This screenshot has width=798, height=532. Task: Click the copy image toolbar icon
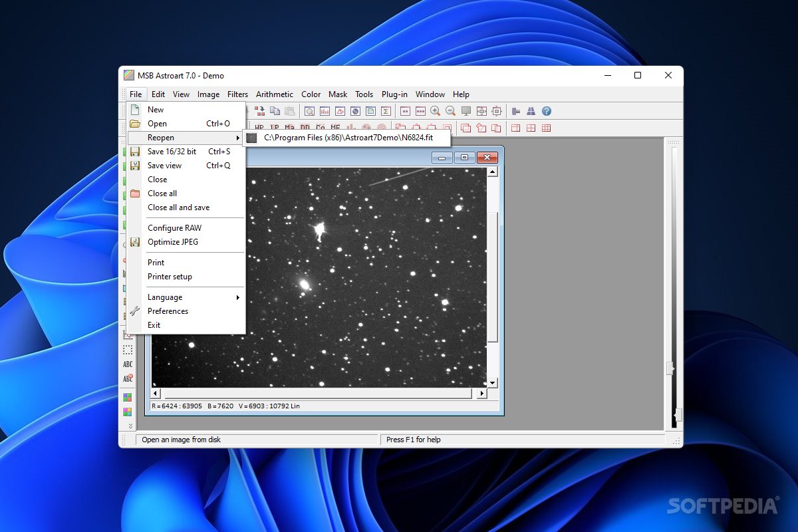point(275,111)
